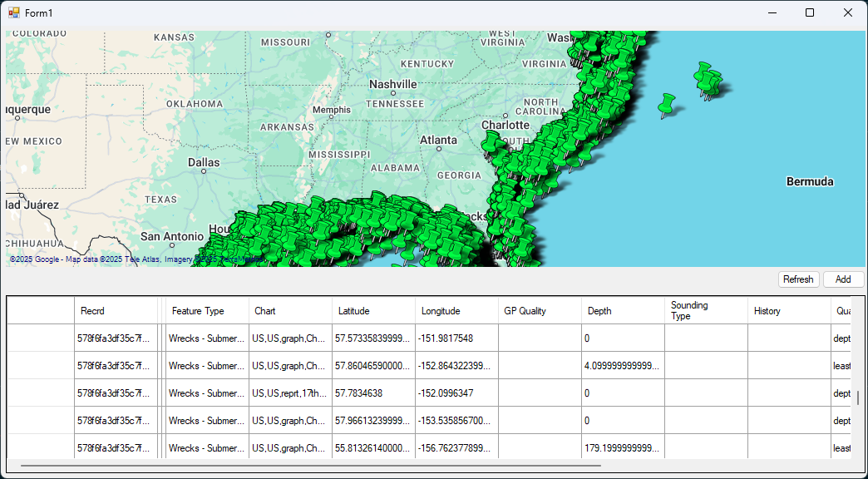Screen dimensions: 868x479
Task: Minimize the Form1 window
Action: click(772, 12)
